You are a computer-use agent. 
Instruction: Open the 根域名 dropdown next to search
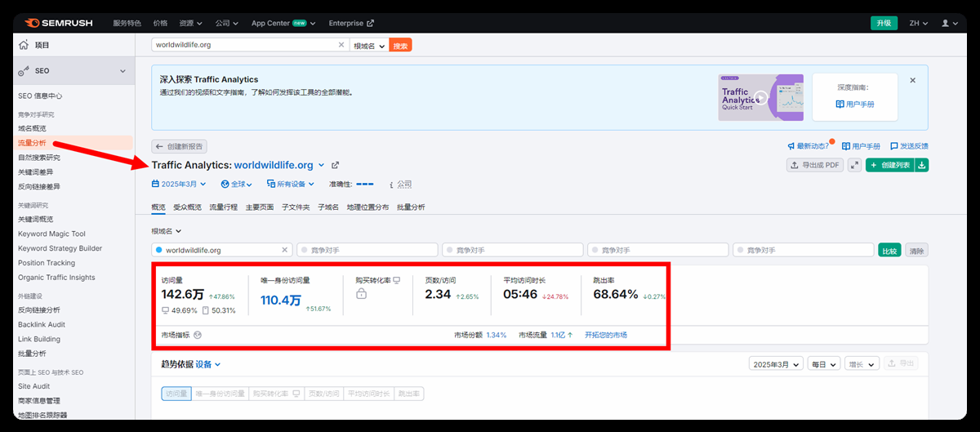pyautogui.click(x=369, y=46)
